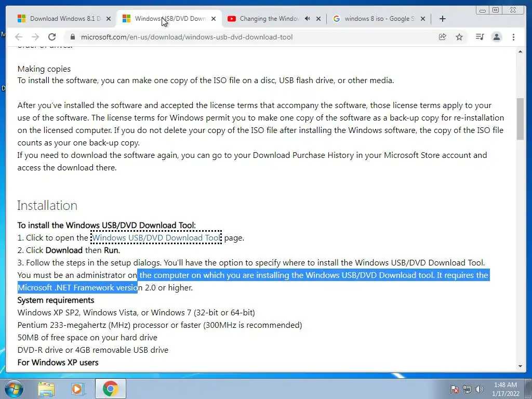532x399 pixels.
Task: Bookmark this page with the star
Action: pyautogui.click(x=459, y=37)
